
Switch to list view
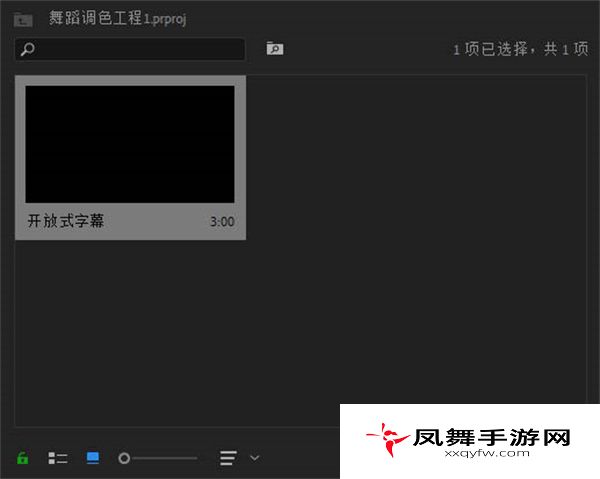(x=58, y=458)
